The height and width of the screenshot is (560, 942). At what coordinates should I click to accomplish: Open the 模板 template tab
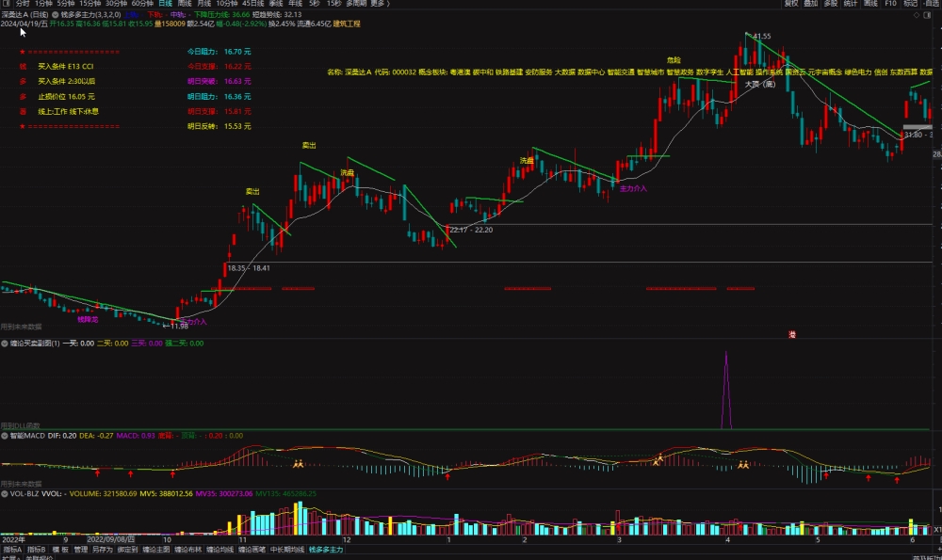pyautogui.click(x=60, y=550)
